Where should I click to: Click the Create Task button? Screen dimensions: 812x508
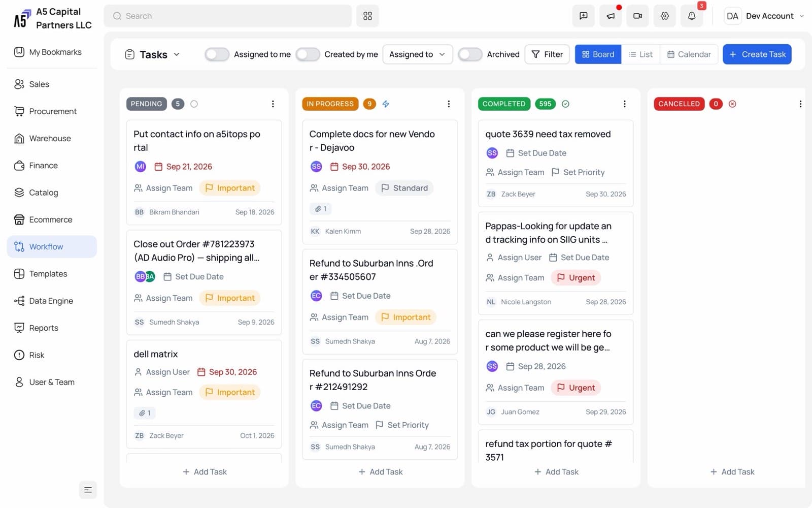(x=757, y=54)
